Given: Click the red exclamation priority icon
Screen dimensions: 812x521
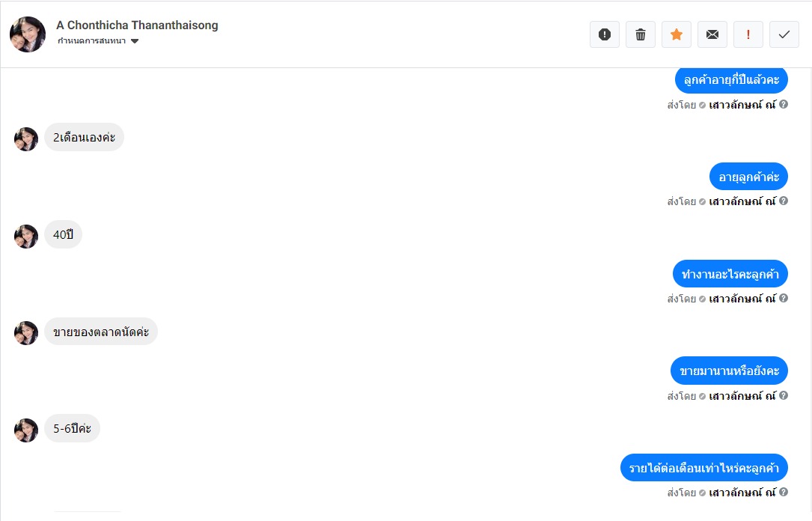Looking at the screenshot, I should (748, 34).
